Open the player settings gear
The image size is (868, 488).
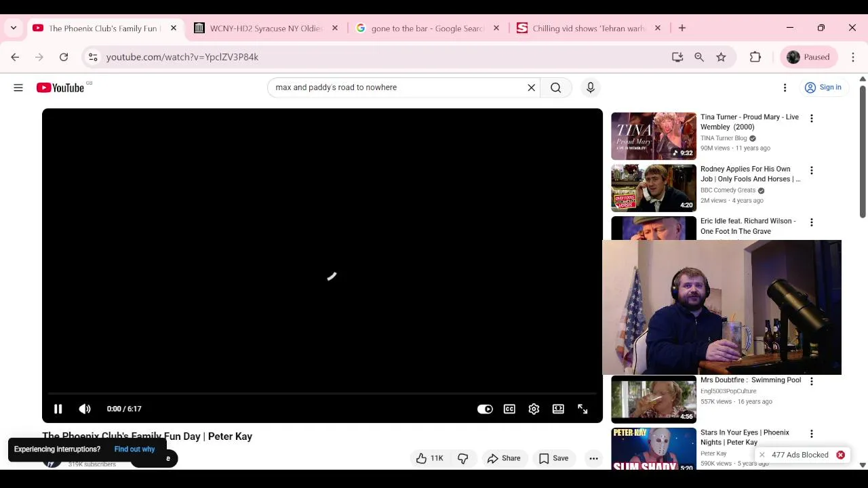(x=534, y=409)
